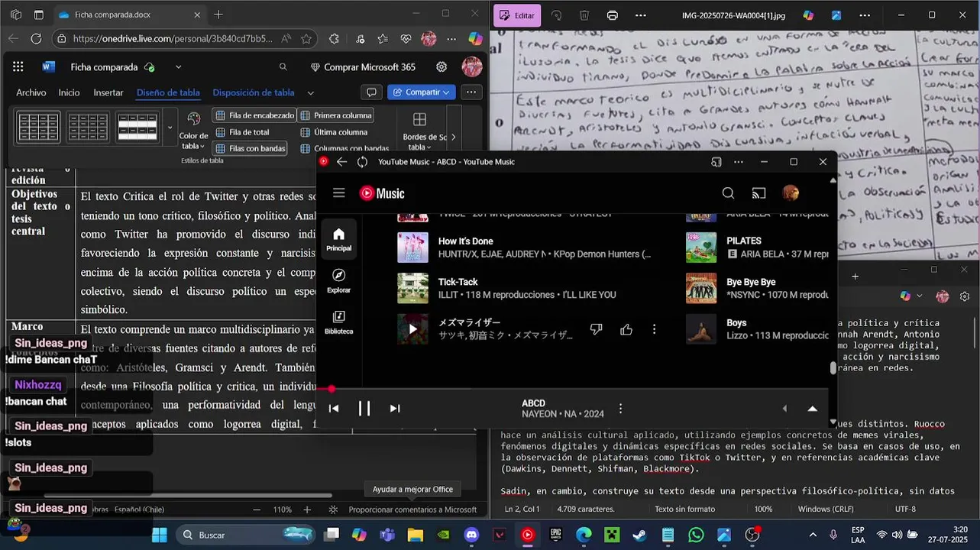Screen dimensions: 980x550
Task: Open the Tick-Tack song
Action: coord(458,282)
